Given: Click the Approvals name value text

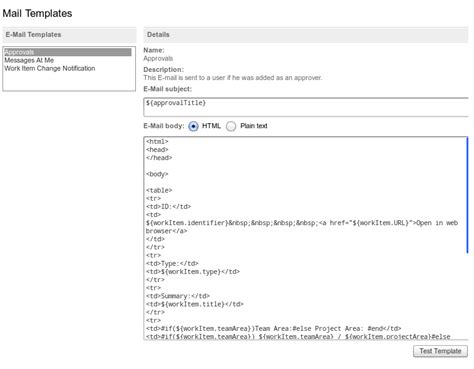Looking at the screenshot, I should (158, 58).
